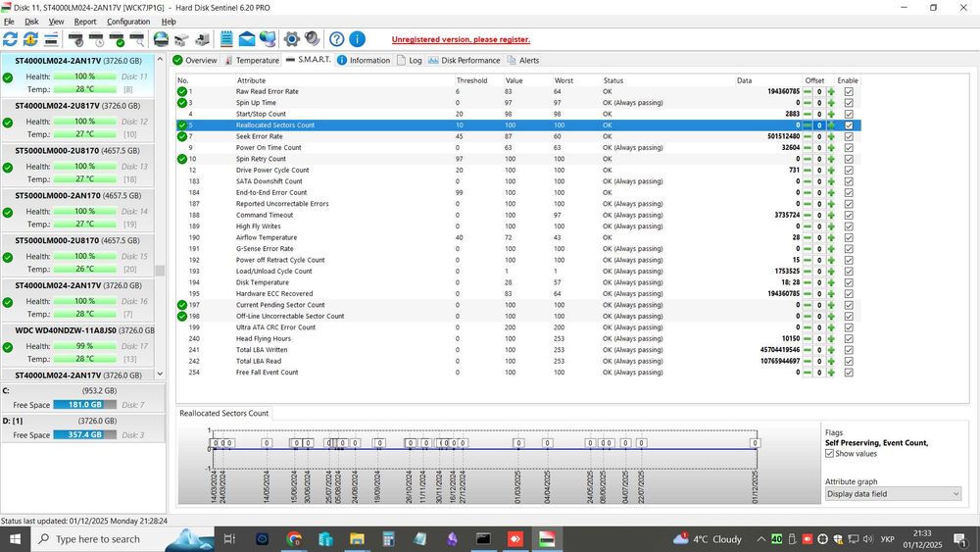
Task: Click the refresh disk status icon
Action: pos(11,39)
